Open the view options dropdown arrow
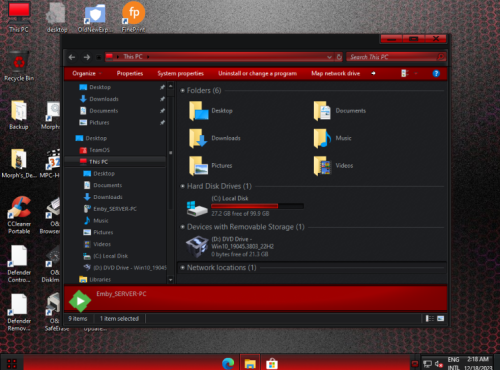The width and height of the screenshot is (500, 370). coord(416,73)
